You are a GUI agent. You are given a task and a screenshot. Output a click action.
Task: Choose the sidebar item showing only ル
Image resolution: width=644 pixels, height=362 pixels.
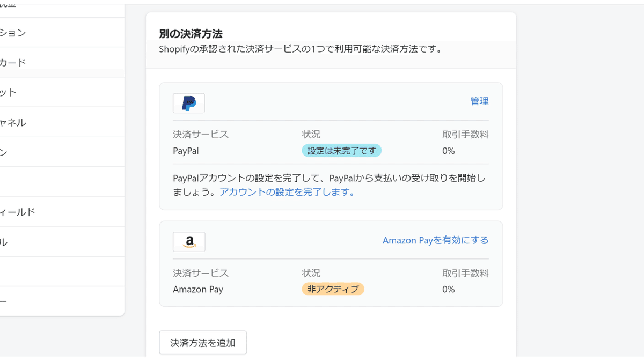coord(4,242)
